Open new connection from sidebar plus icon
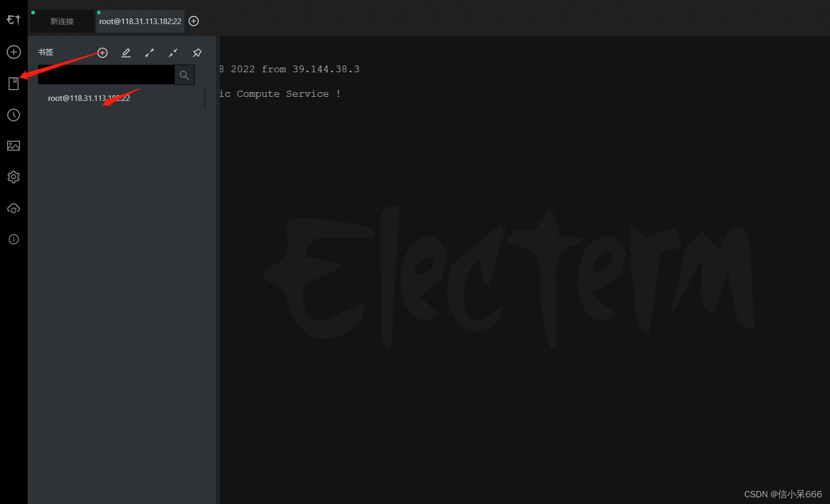This screenshot has width=830, height=504. 14,52
